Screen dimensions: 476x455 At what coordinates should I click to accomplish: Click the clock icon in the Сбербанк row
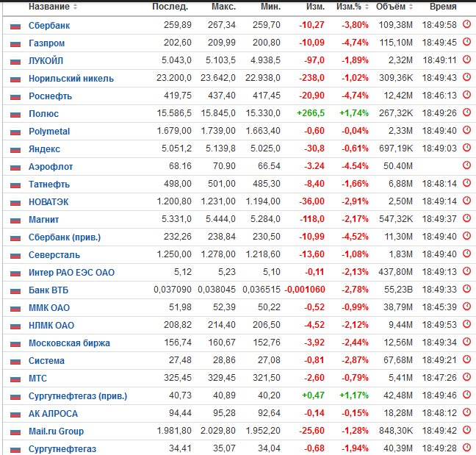point(467,24)
